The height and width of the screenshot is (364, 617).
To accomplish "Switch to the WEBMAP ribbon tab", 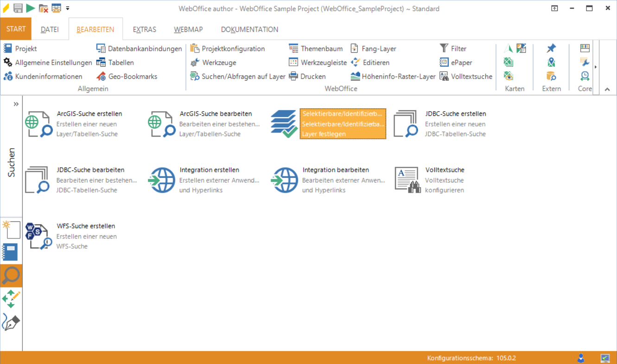I will point(188,29).
